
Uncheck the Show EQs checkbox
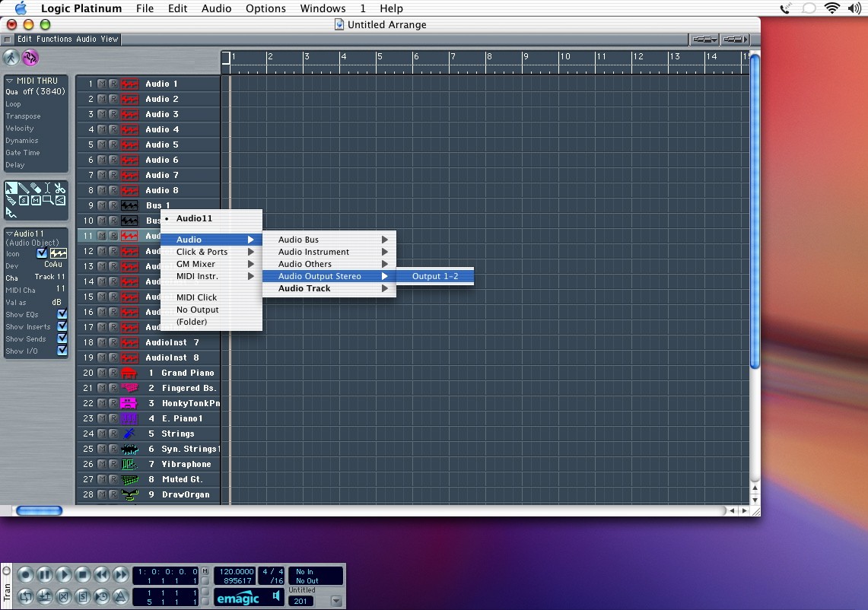click(62, 314)
